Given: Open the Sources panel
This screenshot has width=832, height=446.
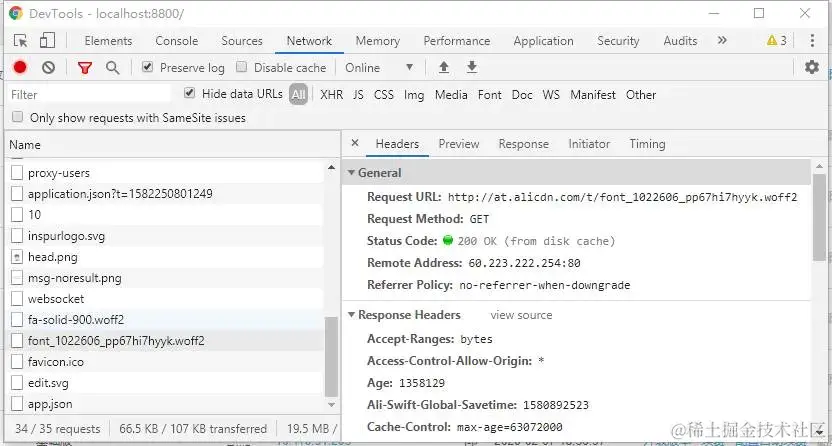Looking at the screenshot, I should (x=242, y=41).
